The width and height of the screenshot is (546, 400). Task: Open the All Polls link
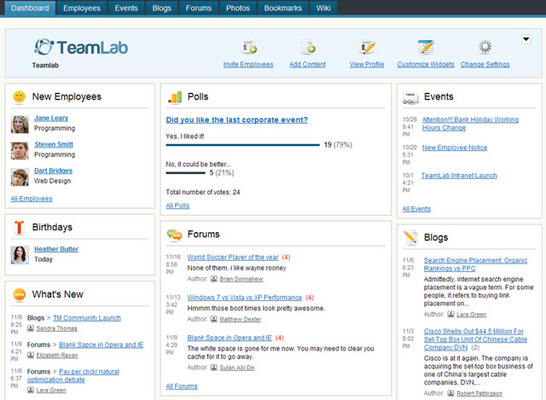pyautogui.click(x=178, y=206)
